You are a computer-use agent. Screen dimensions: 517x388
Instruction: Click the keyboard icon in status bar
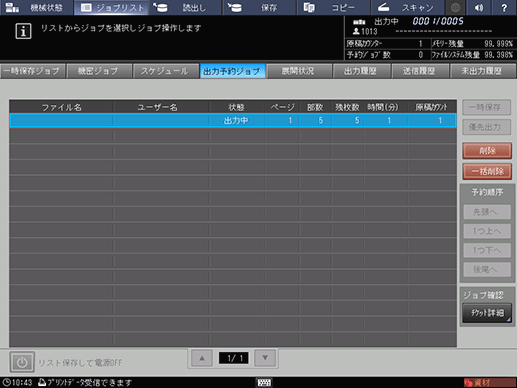264,382
